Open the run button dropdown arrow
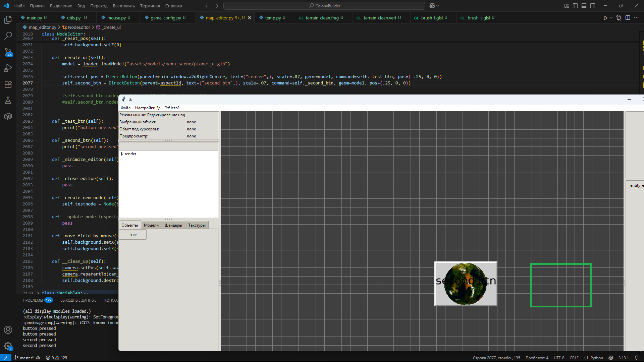 tap(611, 18)
